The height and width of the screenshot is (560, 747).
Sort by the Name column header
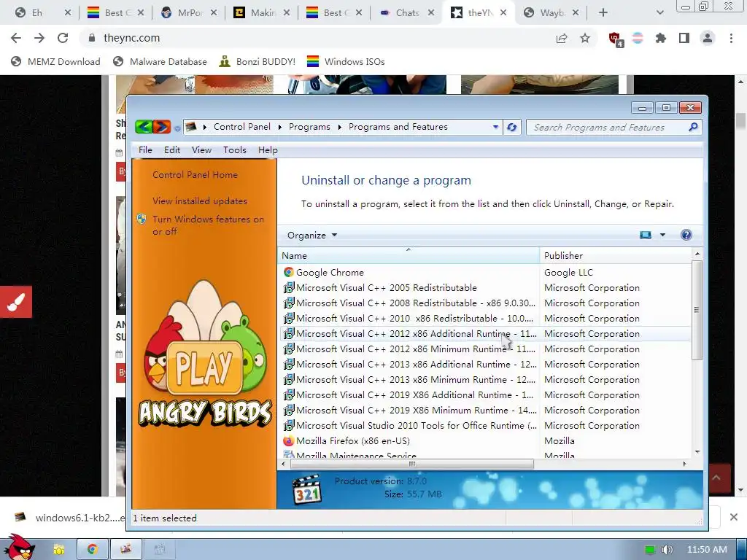click(409, 256)
